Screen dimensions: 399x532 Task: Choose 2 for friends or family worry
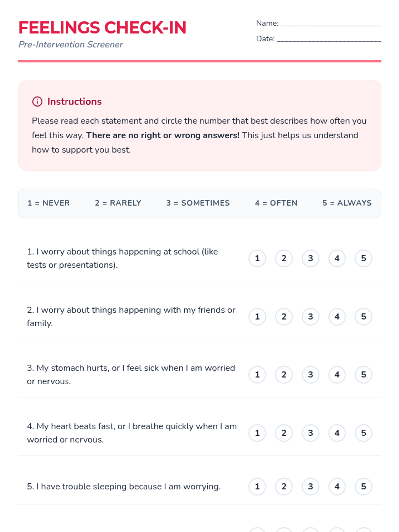click(x=284, y=317)
